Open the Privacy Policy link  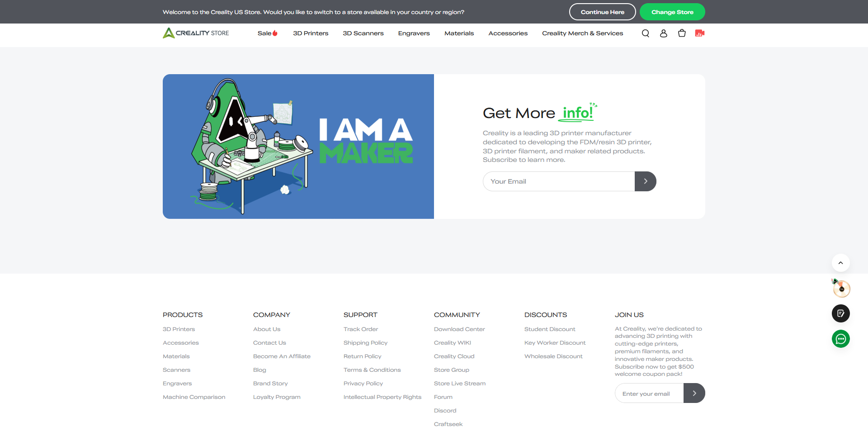pyautogui.click(x=363, y=384)
